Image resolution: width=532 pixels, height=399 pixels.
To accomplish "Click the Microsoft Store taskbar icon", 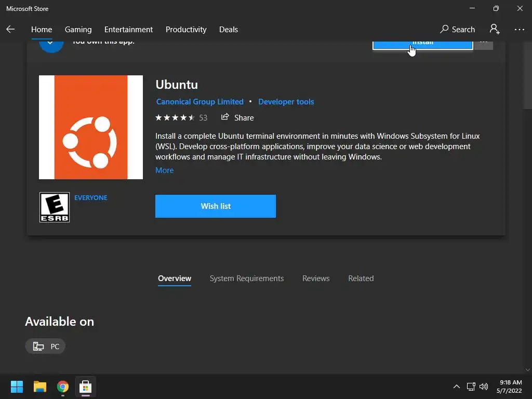I will [x=86, y=387].
